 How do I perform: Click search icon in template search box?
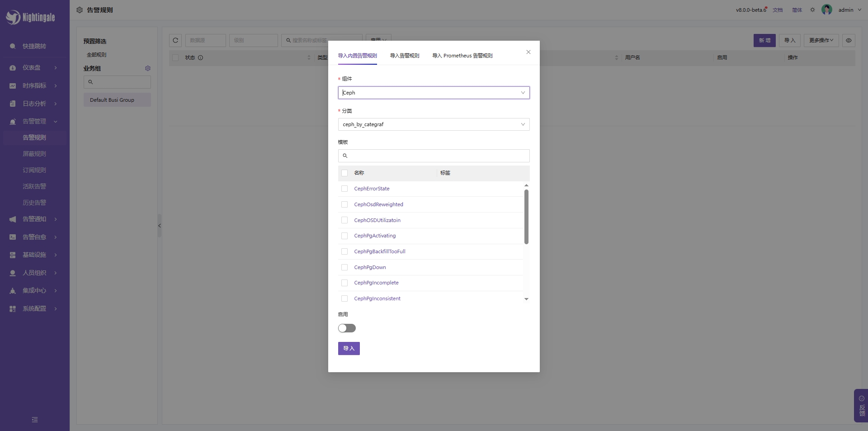345,156
